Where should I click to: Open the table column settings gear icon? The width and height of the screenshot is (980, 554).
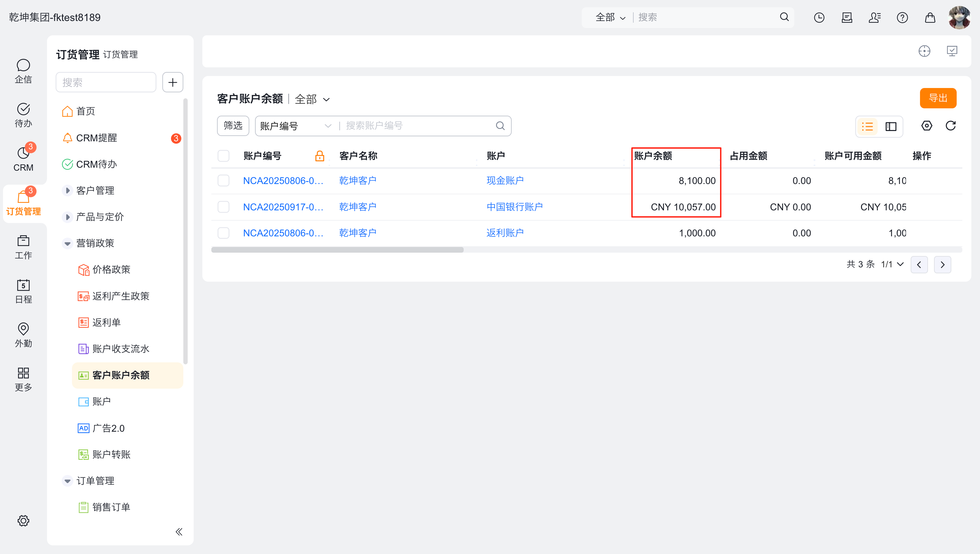click(x=926, y=126)
